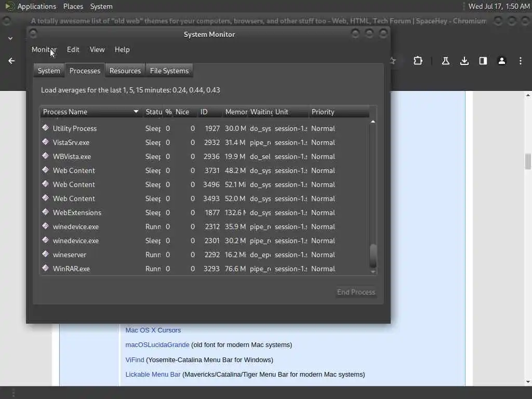
Task: Click the process list scrollbar thumb
Action: pos(373,256)
